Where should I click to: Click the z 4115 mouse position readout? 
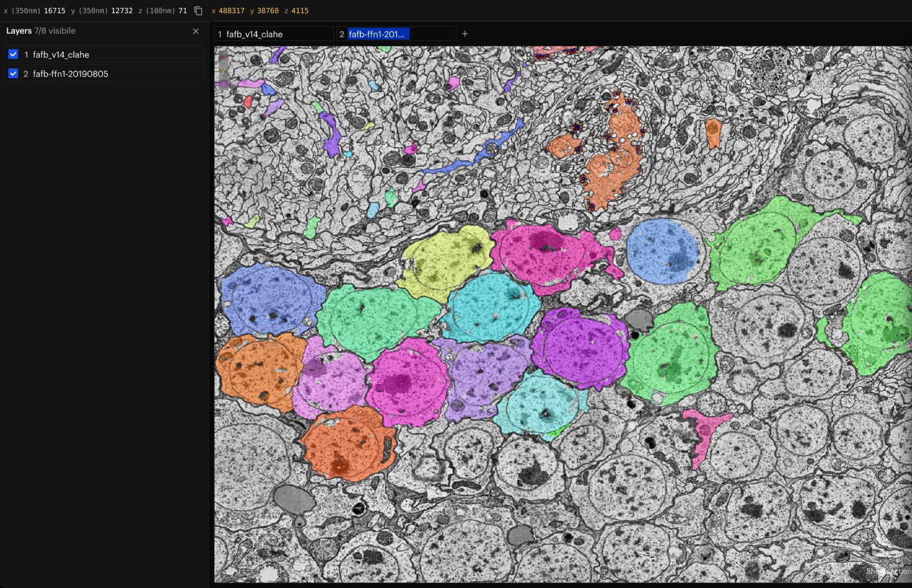[x=296, y=11]
